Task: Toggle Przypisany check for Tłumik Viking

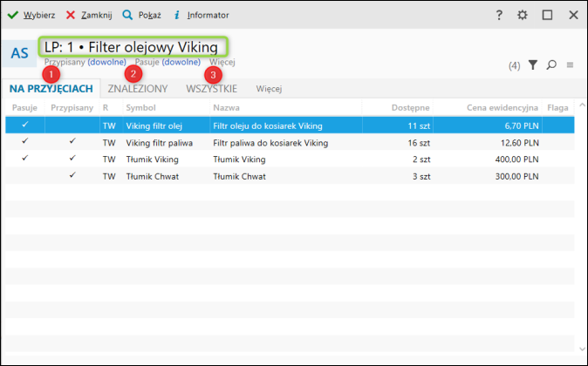Action: [x=72, y=158]
